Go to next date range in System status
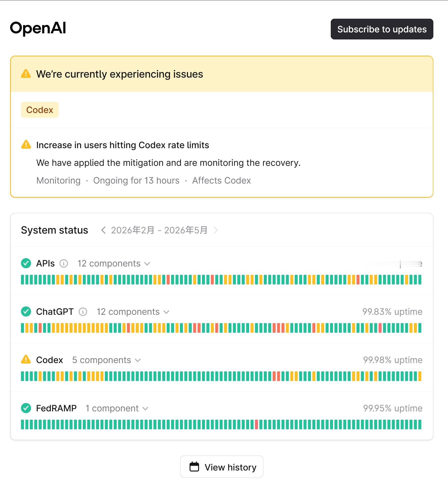 (x=216, y=230)
